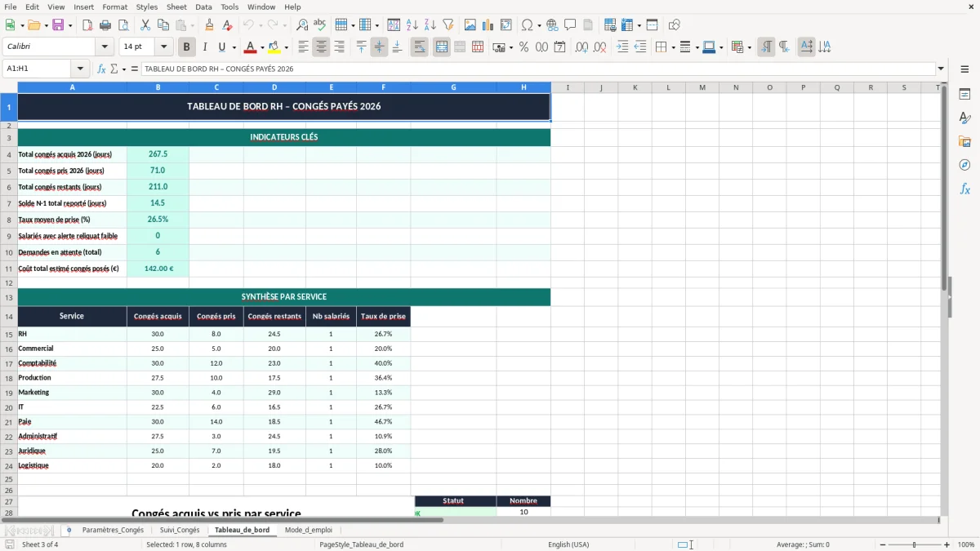This screenshot has height=551, width=980.
Task: Open the Name Box dropdown arrow
Action: click(x=80, y=69)
